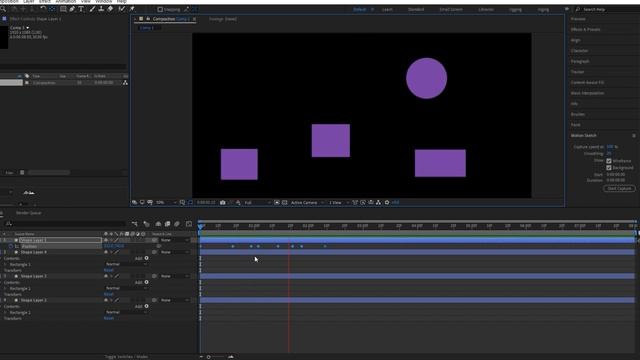Image resolution: width=640 pixels, height=360 pixels.
Task: Click the Start Capture button
Action: coord(619,189)
